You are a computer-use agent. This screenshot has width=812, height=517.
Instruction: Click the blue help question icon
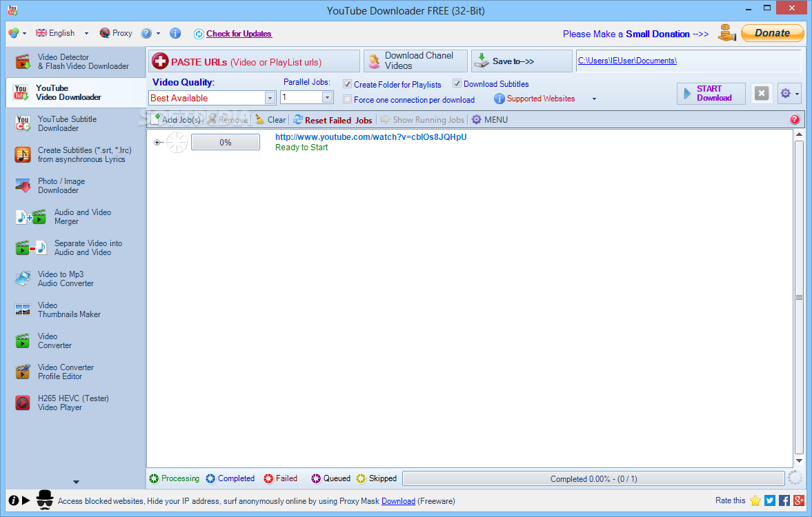(146, 33)
